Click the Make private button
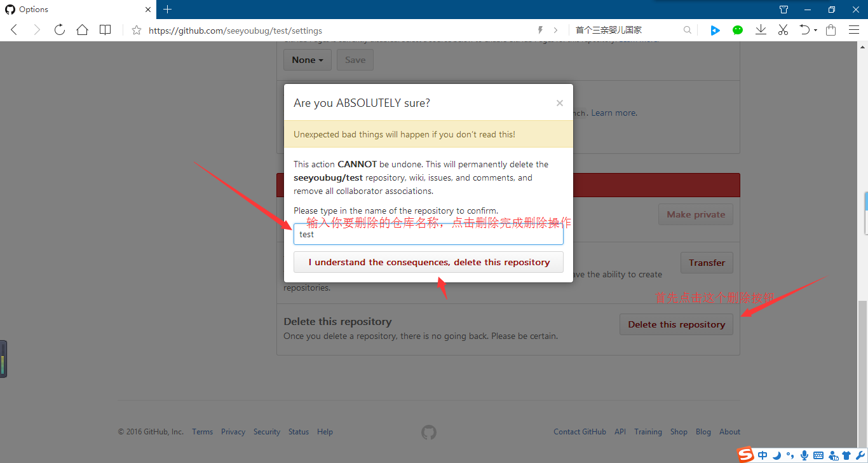 tap(696, 214)
